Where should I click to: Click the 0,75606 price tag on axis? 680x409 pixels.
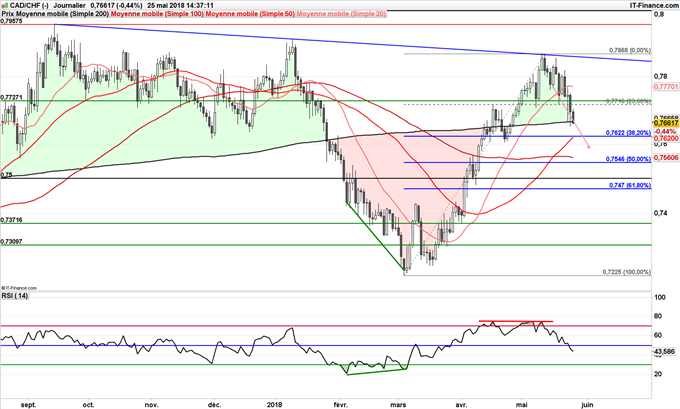click(666, 157)
